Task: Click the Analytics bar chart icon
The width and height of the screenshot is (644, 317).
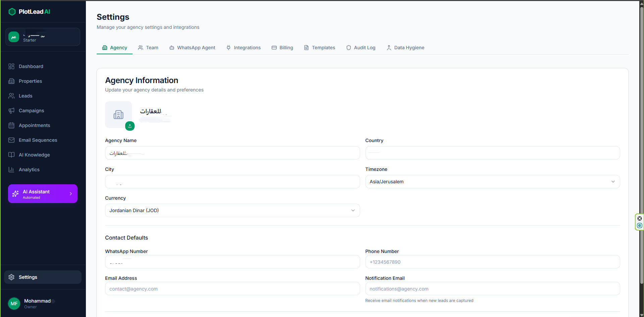Action: pos(11,170)
